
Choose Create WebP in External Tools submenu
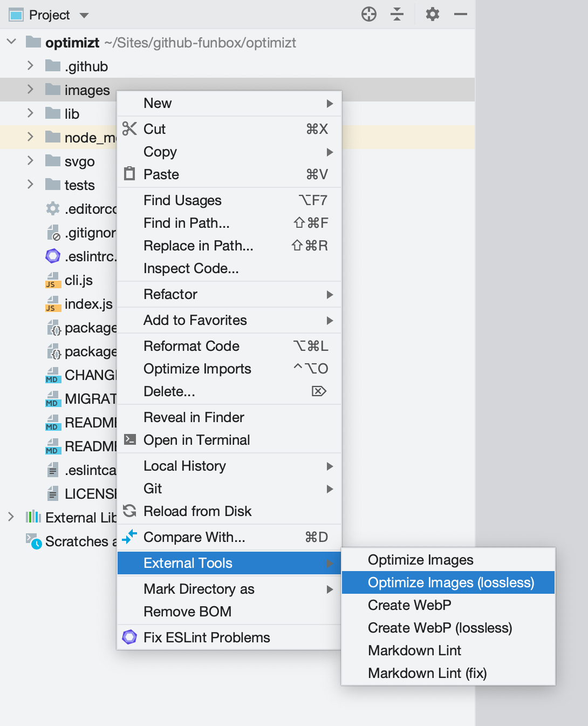409,605
